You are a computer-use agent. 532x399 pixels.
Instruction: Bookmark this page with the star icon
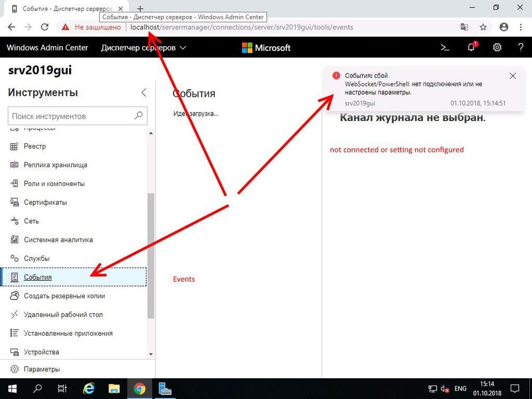coord(483,27)
